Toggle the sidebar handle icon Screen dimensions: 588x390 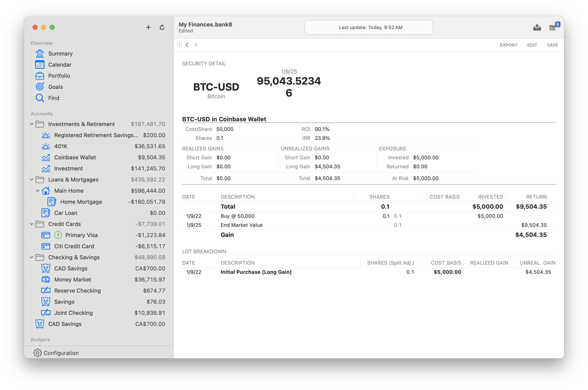179,45
